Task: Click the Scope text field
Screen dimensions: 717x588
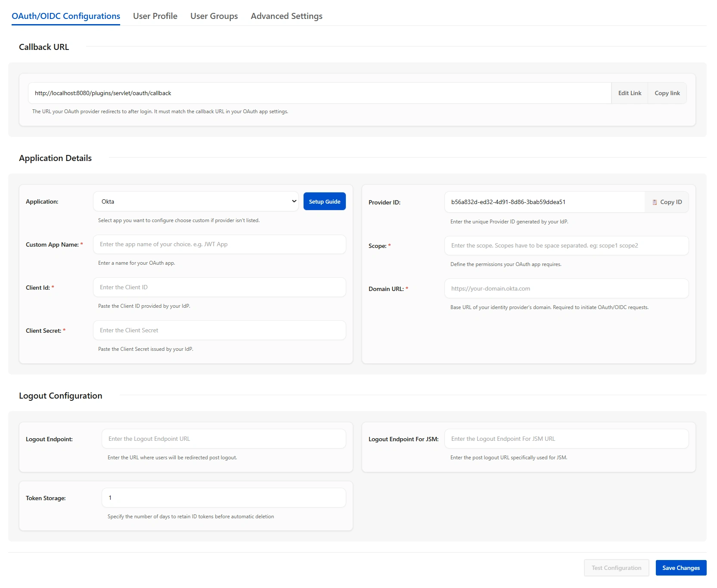Action: pos(566,246)
